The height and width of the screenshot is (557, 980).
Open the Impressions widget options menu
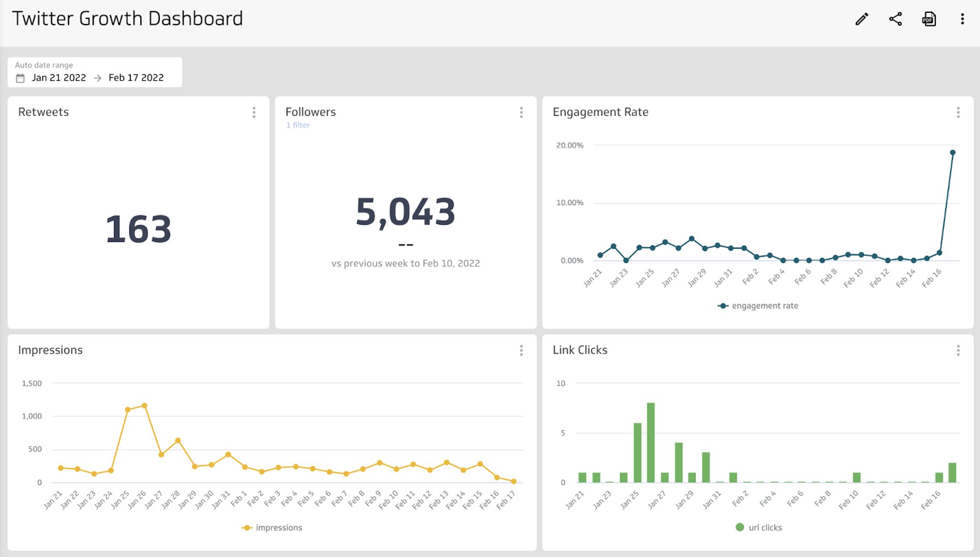(x=521, y=351)
